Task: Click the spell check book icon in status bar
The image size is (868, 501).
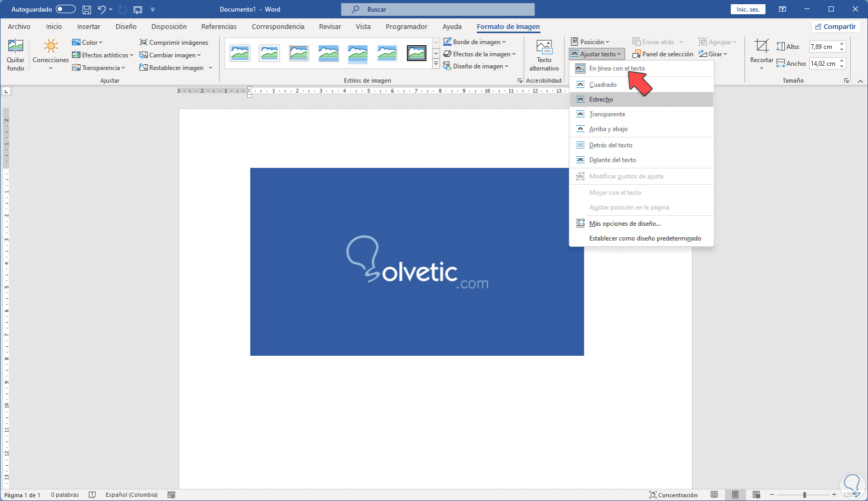Action: point(93,495)
